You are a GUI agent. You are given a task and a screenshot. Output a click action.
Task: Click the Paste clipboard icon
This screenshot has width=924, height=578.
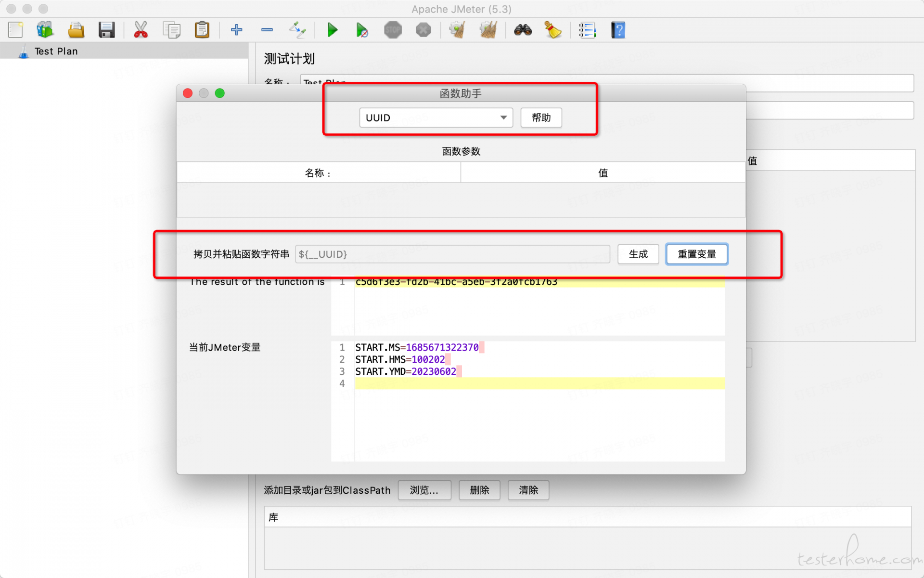202,30
